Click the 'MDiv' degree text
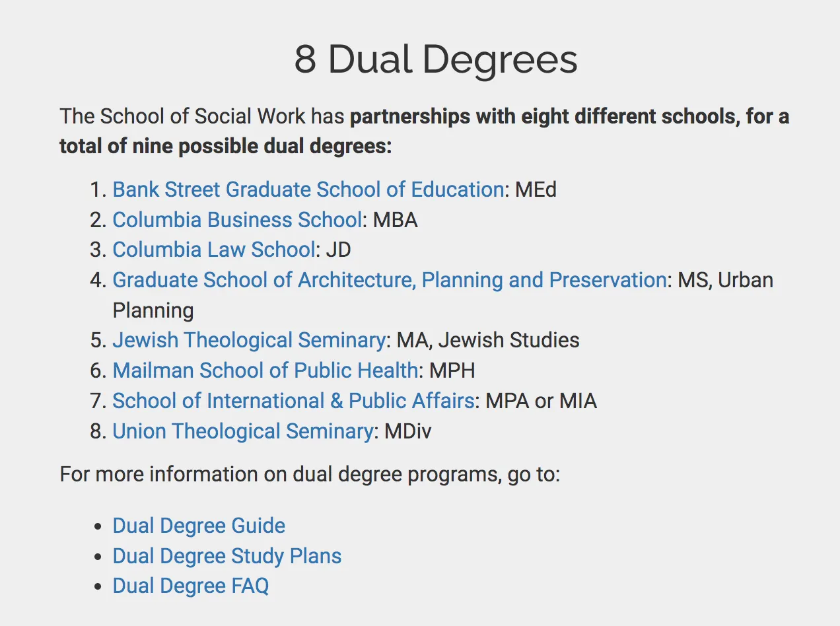Image resolution: width=840 pixels, height=626 pixels. 407,431
